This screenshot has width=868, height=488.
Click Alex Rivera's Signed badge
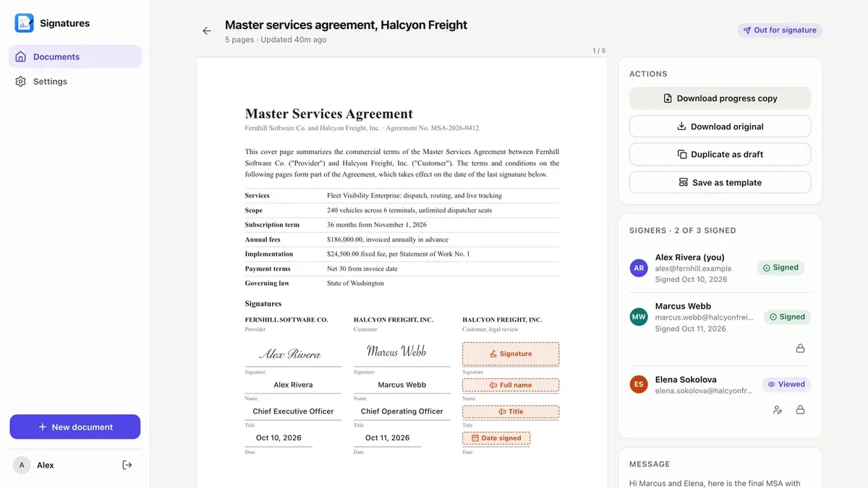pos(780,267)
